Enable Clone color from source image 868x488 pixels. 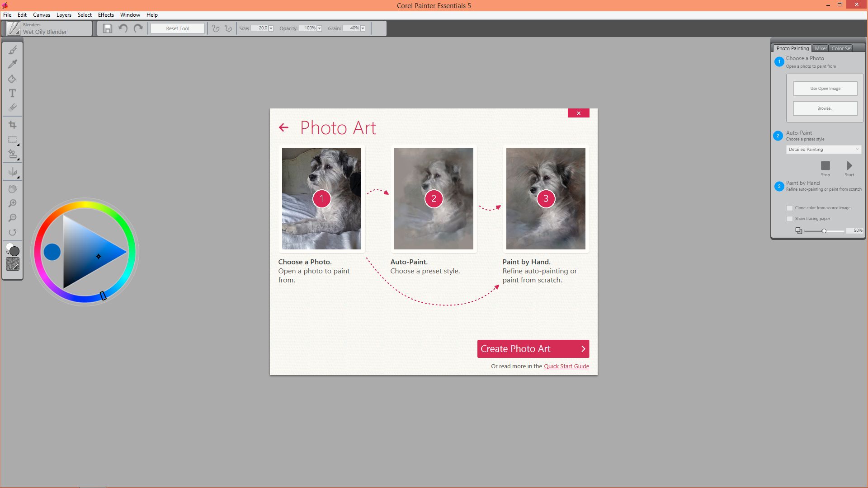[x=790, y=208]
